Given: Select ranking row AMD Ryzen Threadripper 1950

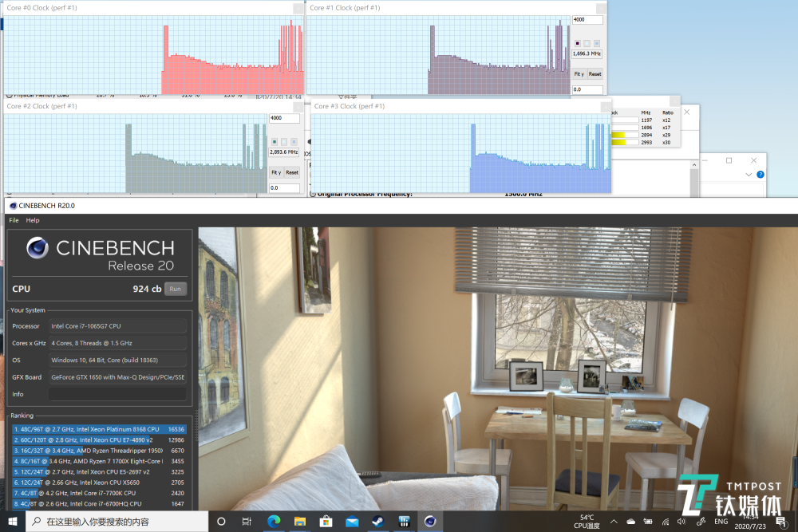Looking at the screenshot, I should point(99,451).
